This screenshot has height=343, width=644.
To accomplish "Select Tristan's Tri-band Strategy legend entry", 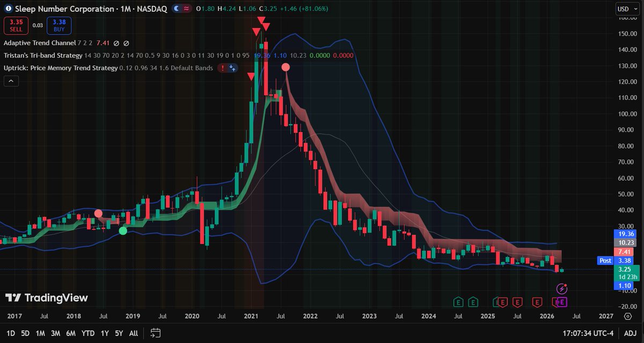I will pos(43,55).
